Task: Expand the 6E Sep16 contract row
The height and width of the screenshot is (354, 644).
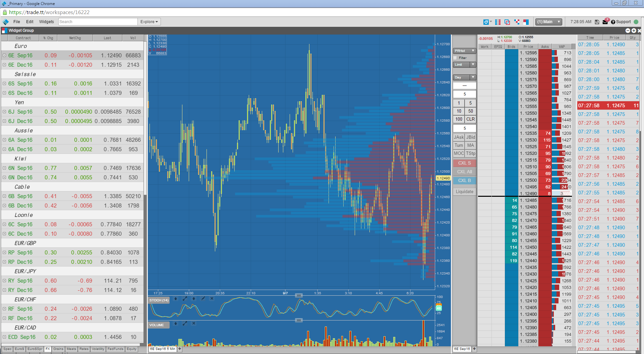Action: pos(4,55)
